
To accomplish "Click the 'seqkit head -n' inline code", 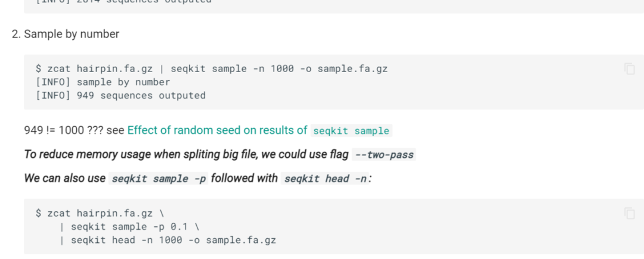I will click(x=324, y=179).
